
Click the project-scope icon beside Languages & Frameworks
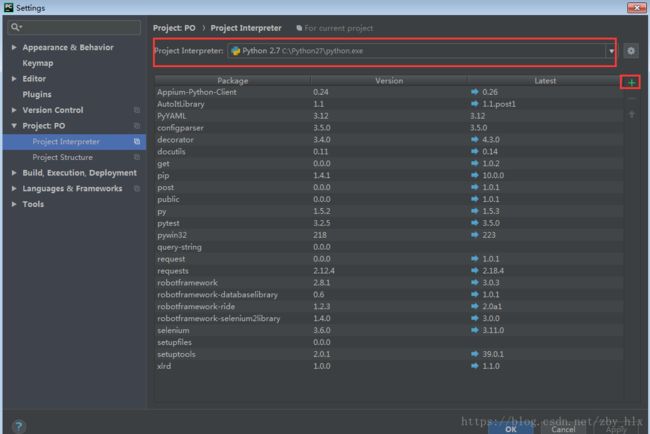pos(137,189)
